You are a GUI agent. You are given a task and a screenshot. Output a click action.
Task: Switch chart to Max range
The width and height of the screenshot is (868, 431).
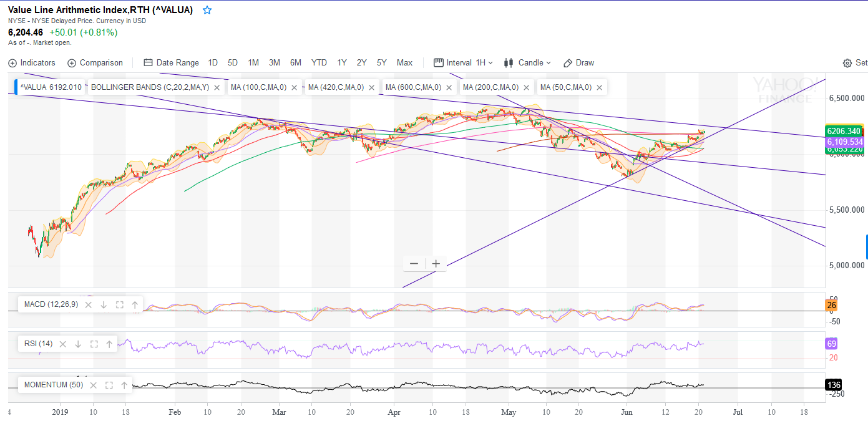tap(404, 63)
